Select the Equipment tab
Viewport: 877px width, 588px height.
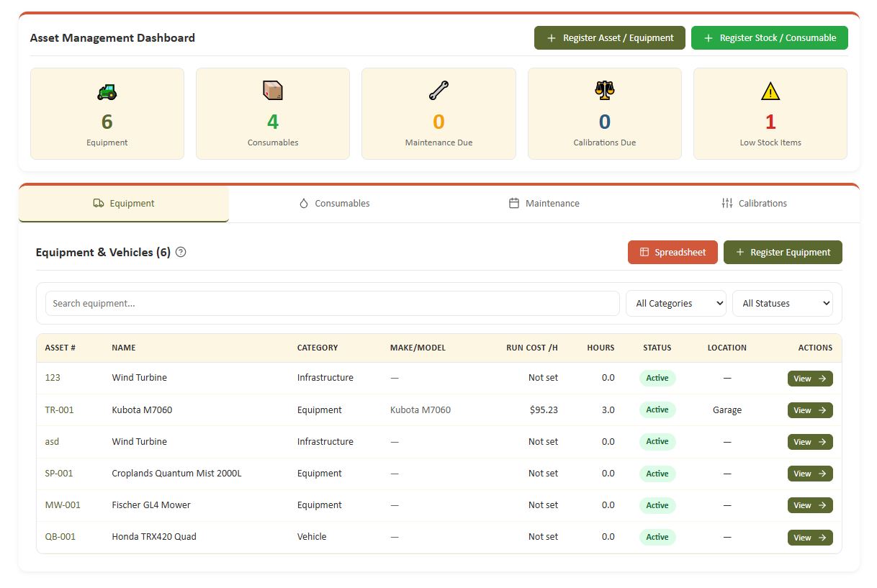(124, 204)
